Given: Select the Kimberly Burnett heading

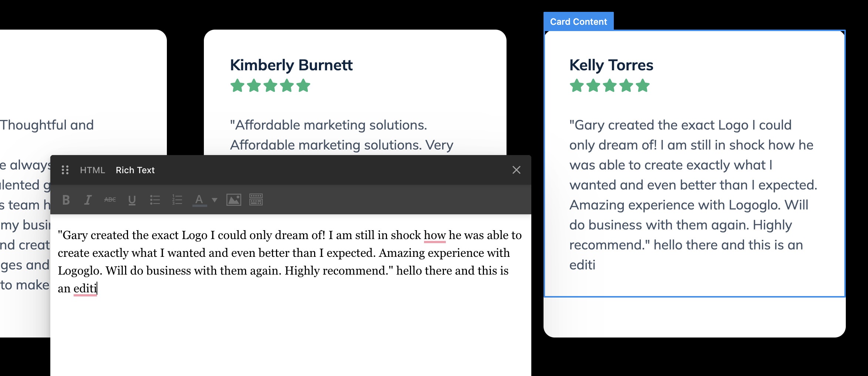Looking at the screenshot, I should 291,65.
